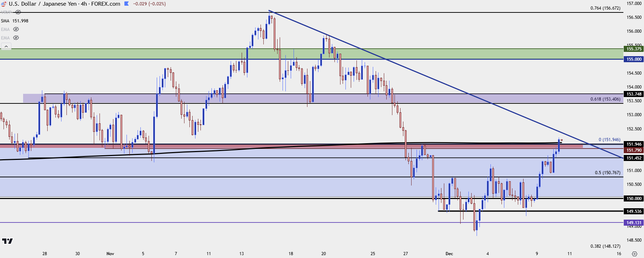644x258 pixels.
Task: Click the 151.452 price axis label
Action: tap(634, 158)
